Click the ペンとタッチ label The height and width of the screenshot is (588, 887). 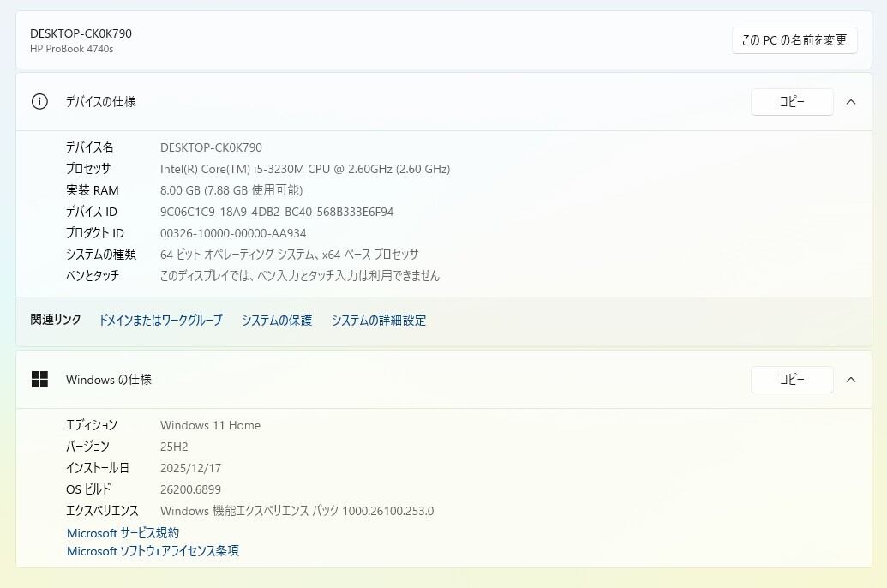pyautogui.click(x=93, y=276)
